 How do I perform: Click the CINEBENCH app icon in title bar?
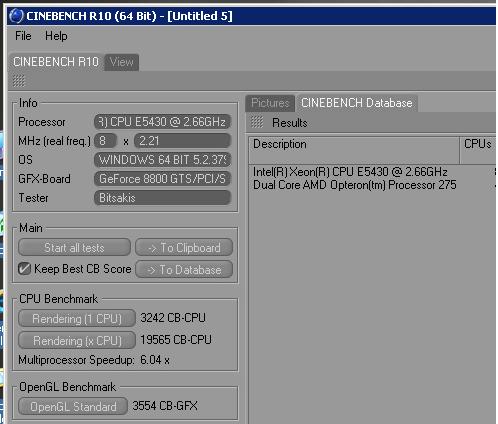(16, 16)
